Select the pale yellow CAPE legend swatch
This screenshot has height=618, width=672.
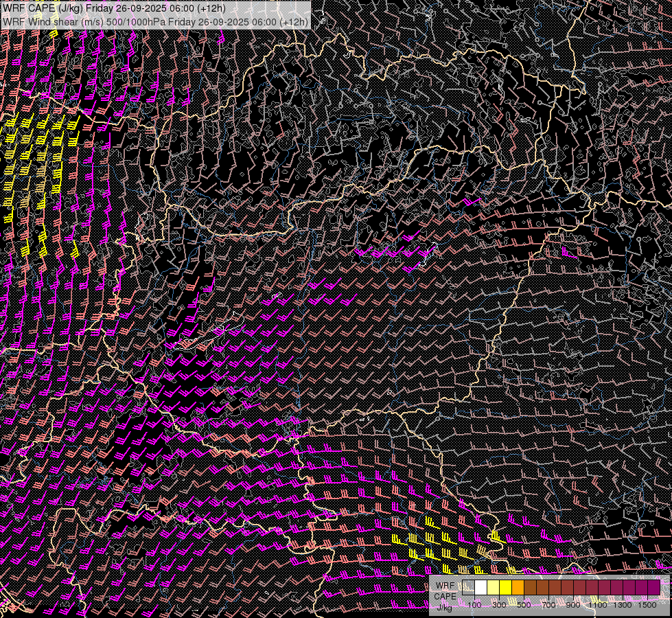coord(494,587)
